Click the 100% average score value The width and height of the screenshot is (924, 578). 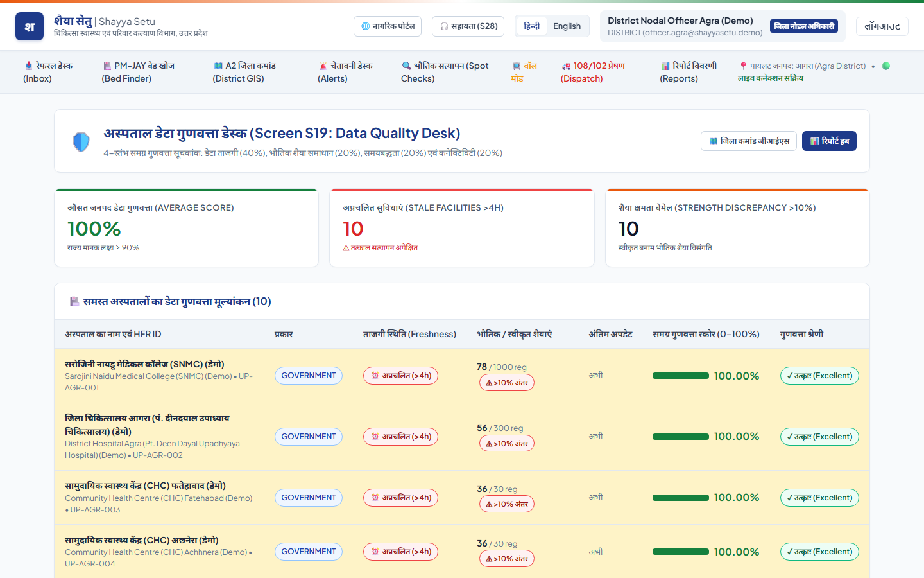click(x=94, y=229)
